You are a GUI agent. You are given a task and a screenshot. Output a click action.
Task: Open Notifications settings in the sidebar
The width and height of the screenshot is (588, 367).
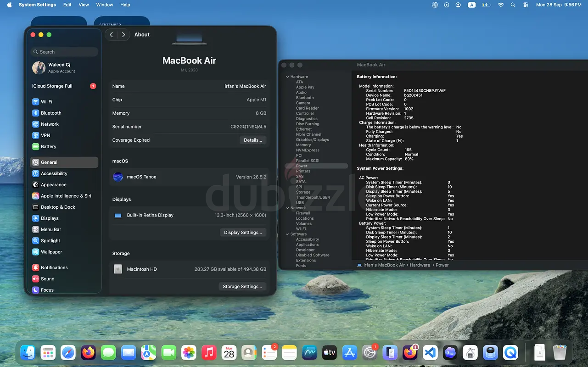pos(64,267)
